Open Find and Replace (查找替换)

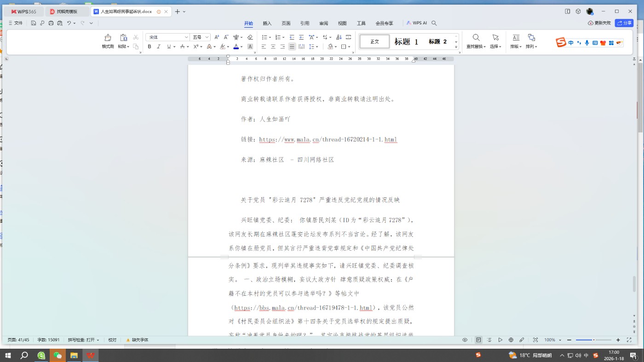[x=476, y=40]
